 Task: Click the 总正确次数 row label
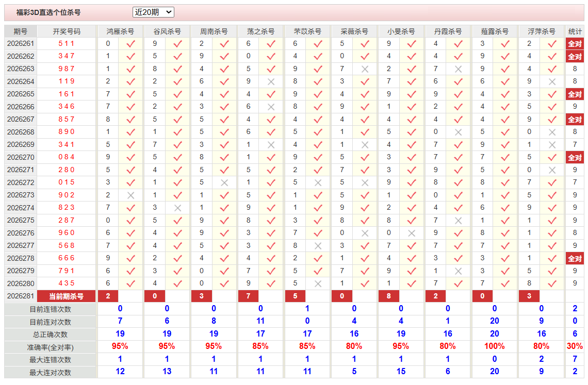[x=50, y=335]
